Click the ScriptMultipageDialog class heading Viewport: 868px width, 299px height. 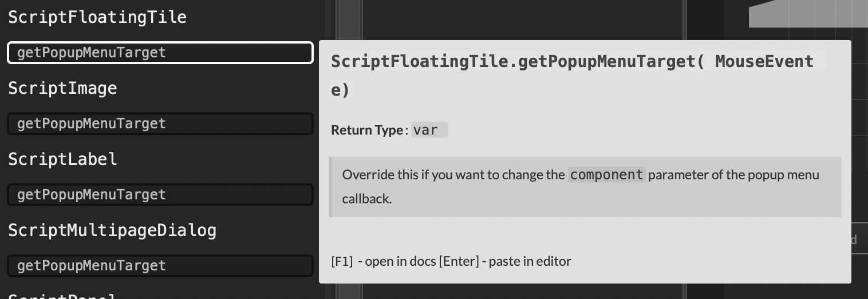click(x=112, y=230)
